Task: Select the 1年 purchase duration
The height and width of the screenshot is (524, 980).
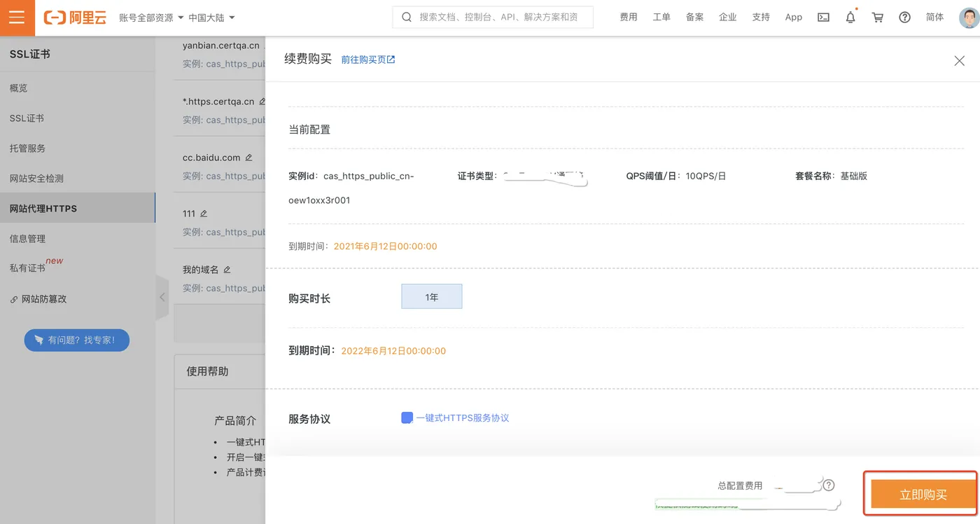Action: click(x=432, y=297)
